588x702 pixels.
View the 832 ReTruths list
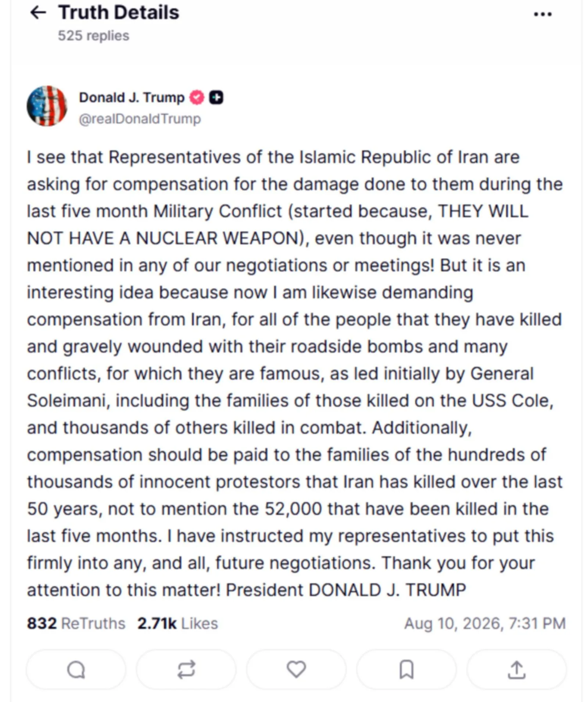click(76, 623)
